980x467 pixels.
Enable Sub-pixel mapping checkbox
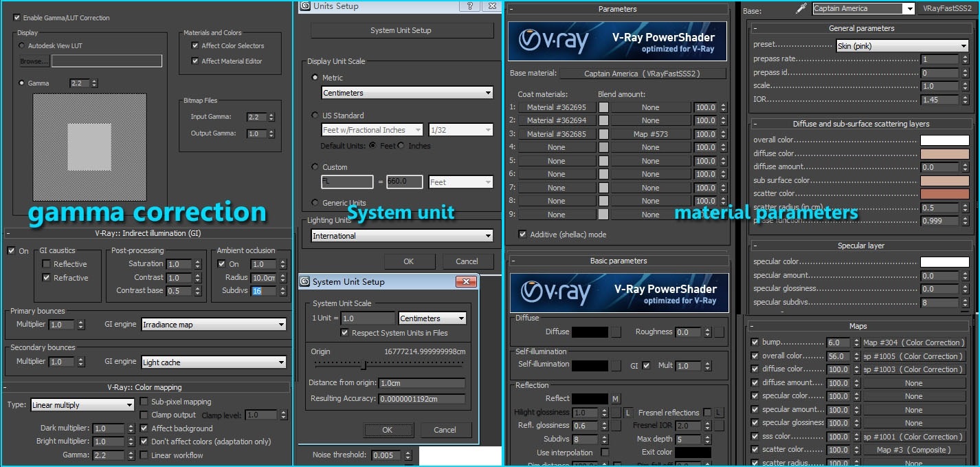pos(144,402)
